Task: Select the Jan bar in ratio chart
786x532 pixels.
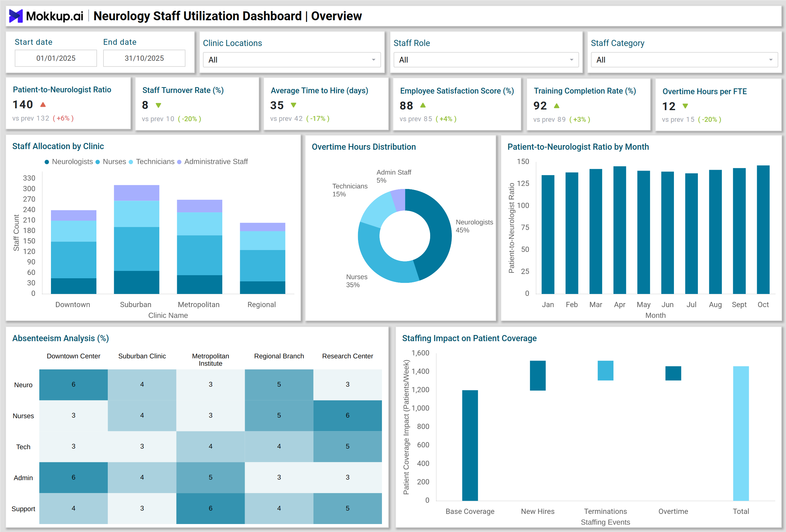Action: click(548, 234)
